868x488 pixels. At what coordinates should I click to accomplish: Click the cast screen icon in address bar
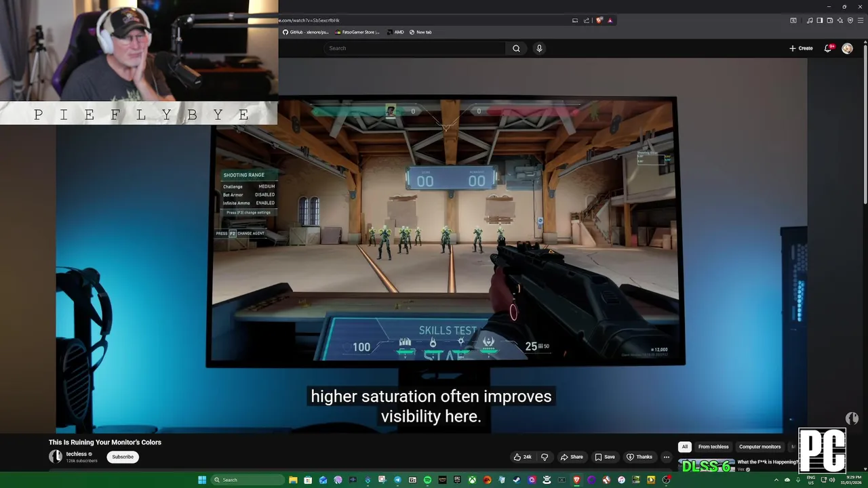575,20
